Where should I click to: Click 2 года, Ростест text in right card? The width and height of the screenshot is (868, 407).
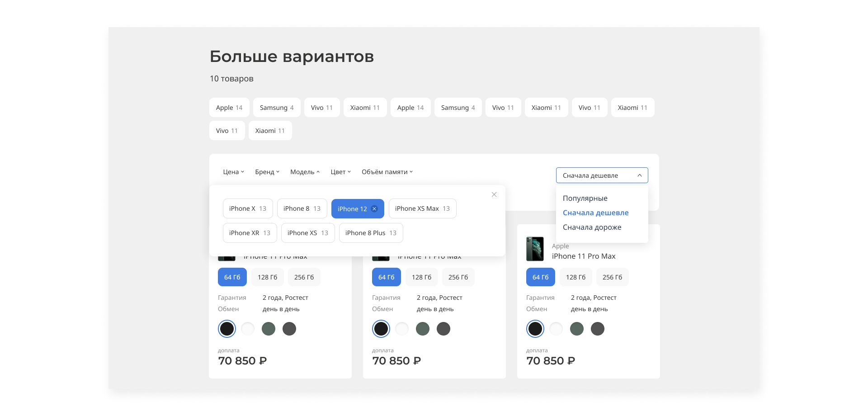594,298
